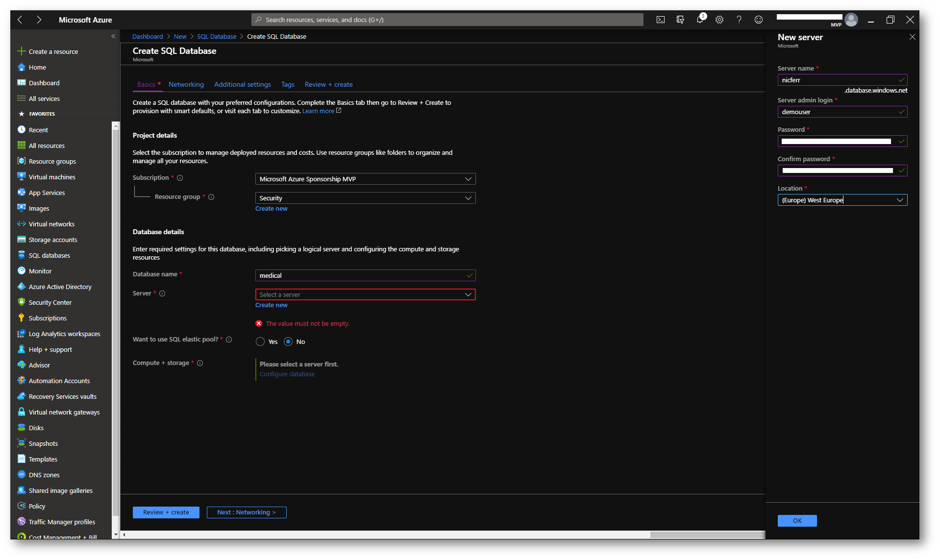Screen dimensions: 940x560
Task: Select No for SQL elastic pool
Action: (x=288, y=341)
